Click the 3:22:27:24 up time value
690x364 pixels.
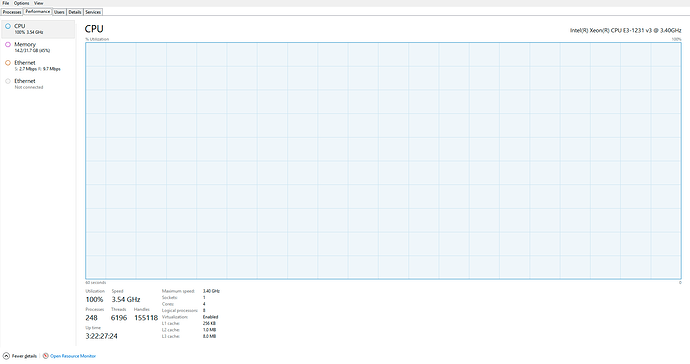click(101, 336)
